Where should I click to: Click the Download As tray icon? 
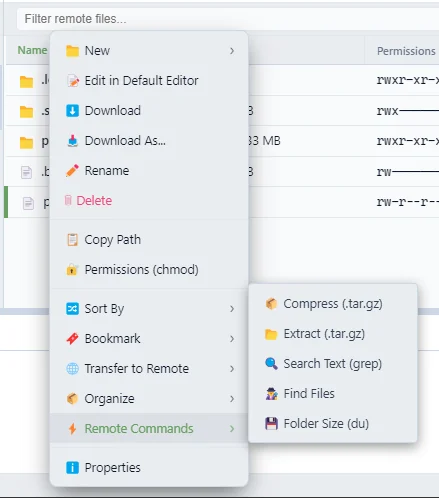coord(72,141)
